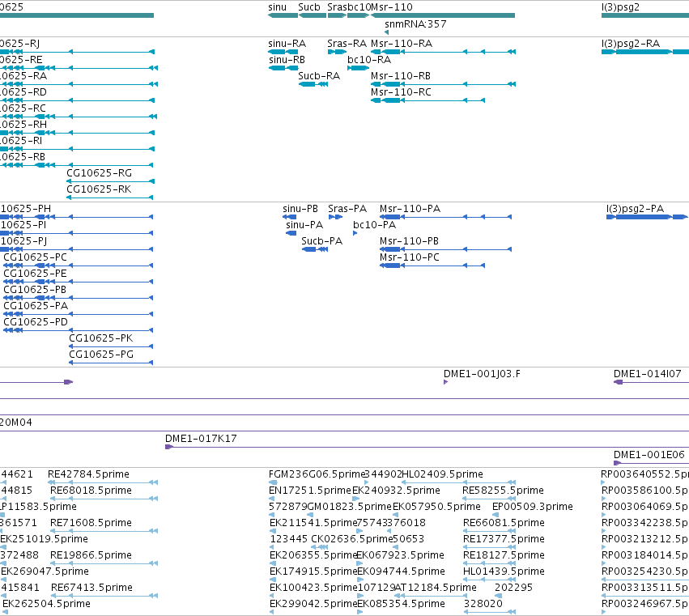689x616 pixels.
Task: Click the CG10625-RK transcript
Action: click(110, 198)
